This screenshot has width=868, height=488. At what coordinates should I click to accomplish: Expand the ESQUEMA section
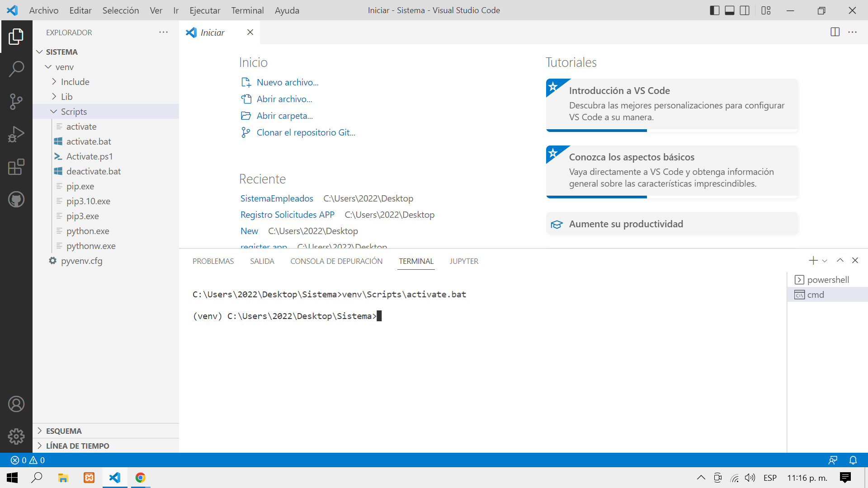pos(64,431)
